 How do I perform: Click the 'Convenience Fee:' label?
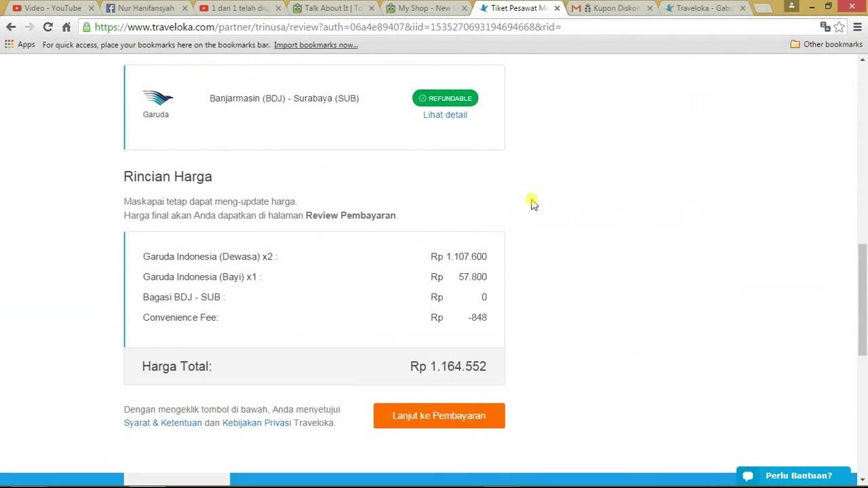(180, 317)
